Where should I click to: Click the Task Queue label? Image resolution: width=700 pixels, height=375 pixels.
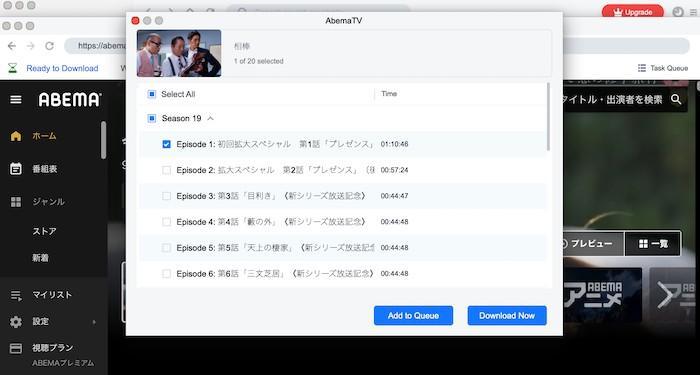coord(669,68)
